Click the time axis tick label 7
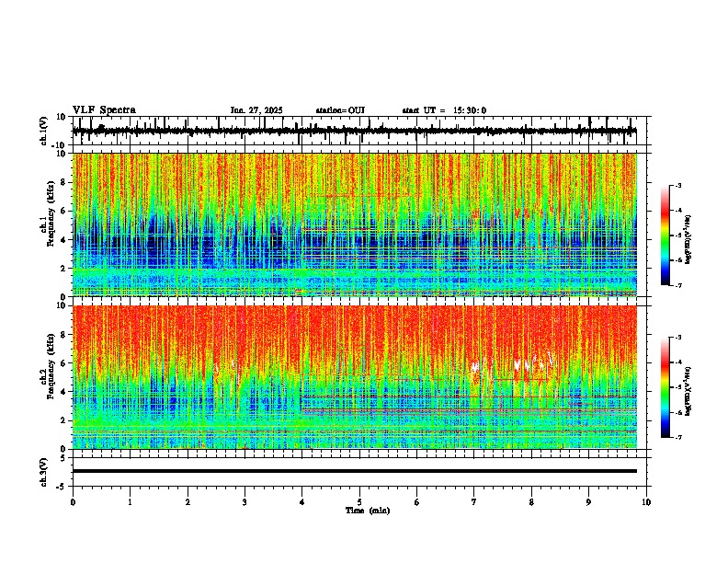This screenshot has width=728, height=563. coord(474,502)
